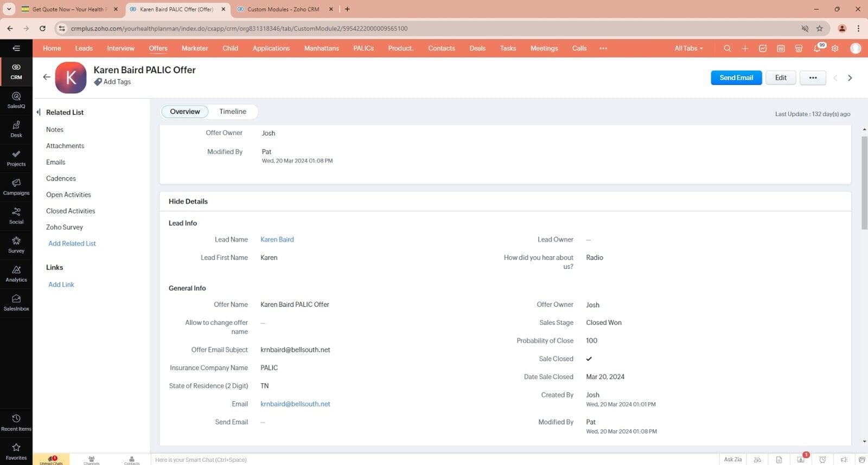Open the Offers module tab
Viewport: 868px width, 465px height.
(158, 48)
